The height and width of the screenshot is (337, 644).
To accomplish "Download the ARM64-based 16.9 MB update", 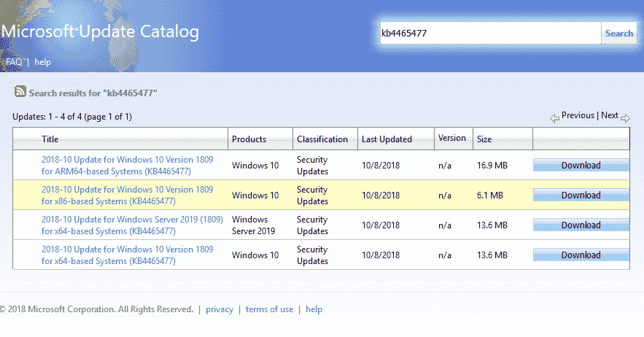I will 581,165.
